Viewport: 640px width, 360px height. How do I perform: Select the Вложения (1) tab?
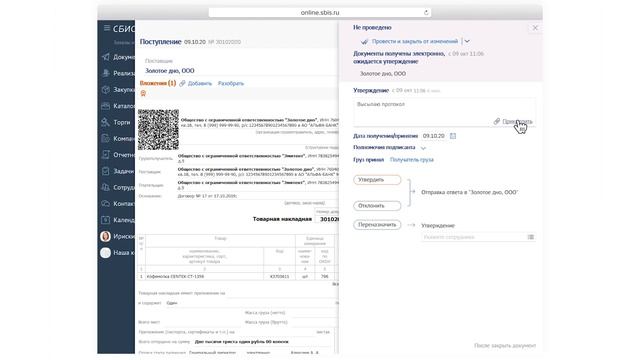[x=158, y=83]
